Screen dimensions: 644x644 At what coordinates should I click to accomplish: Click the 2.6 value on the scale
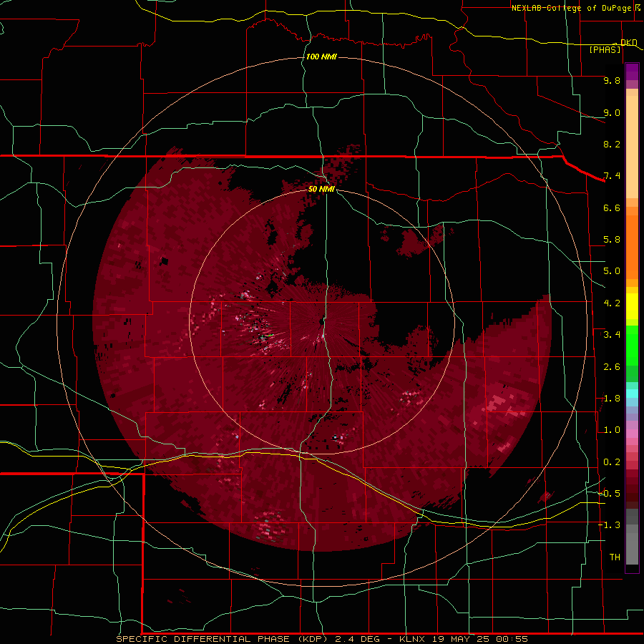tap(612, 367)
